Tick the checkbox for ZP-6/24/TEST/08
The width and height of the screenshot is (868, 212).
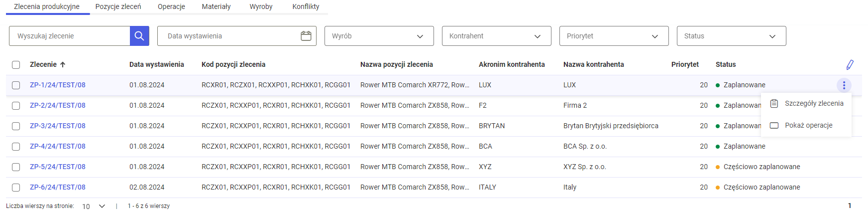16,188
